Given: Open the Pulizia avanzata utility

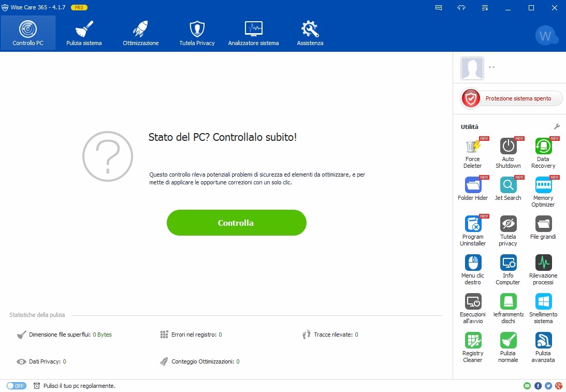Looking at the screenshot, I should 543,347.
